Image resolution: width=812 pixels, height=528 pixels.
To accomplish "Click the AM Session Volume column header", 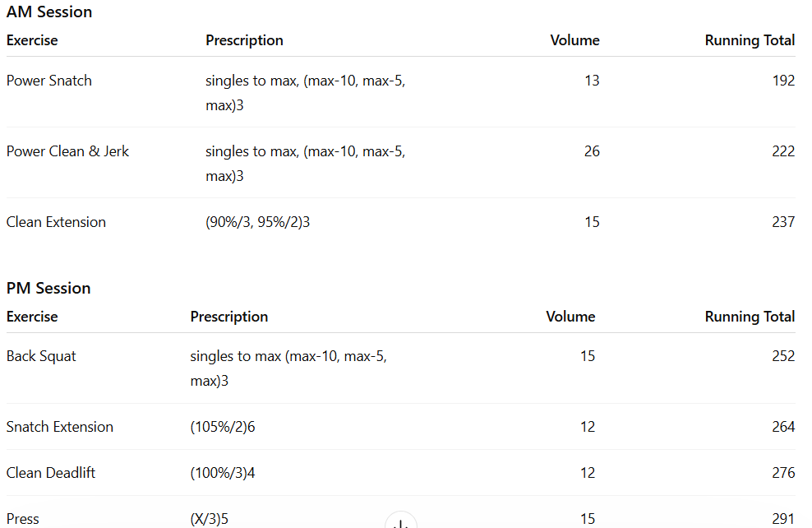I will (x=574, y=40).
